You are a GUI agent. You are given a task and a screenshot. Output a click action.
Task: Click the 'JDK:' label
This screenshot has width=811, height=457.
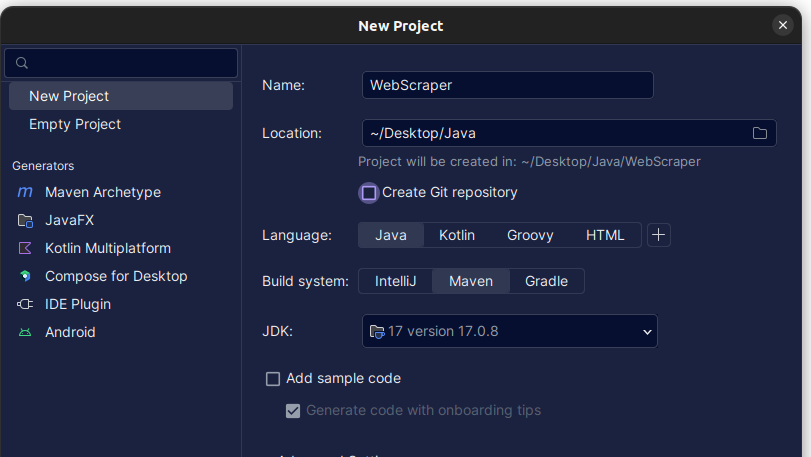[277, 331]
